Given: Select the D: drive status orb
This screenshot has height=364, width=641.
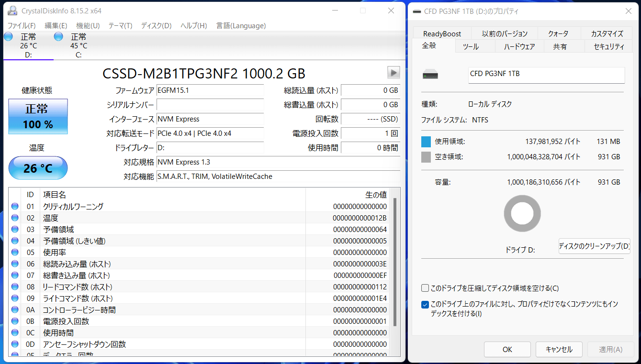Looking at the screenshot, I should pos(8,36).
